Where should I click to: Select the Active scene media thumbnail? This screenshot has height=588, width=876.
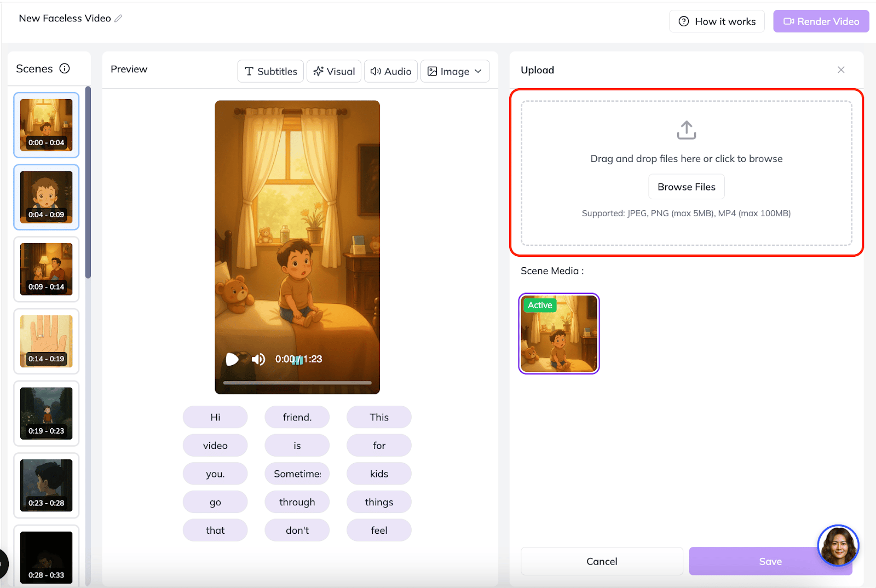click(x=559, y=333)
